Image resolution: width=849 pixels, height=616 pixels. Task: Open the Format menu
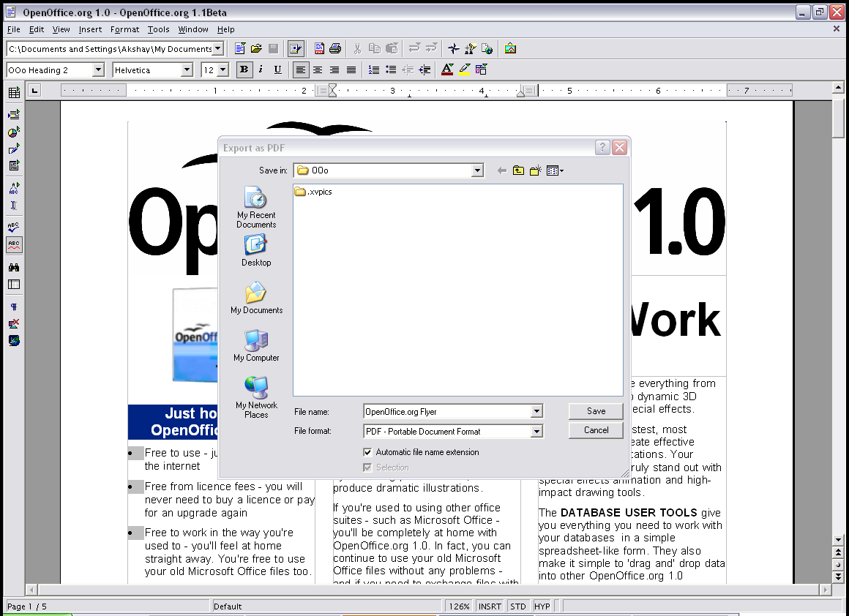[x=124, y=29]
